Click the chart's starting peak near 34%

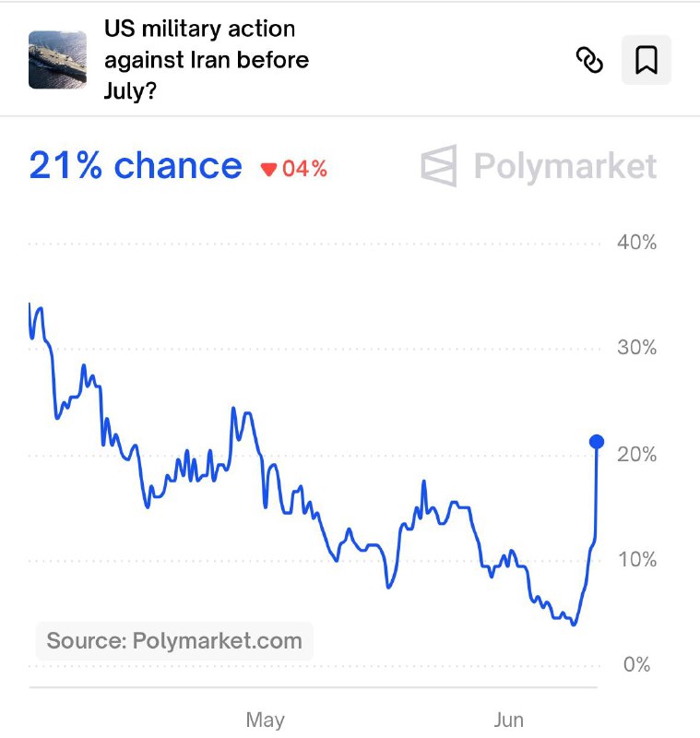(x=30, y=305)
